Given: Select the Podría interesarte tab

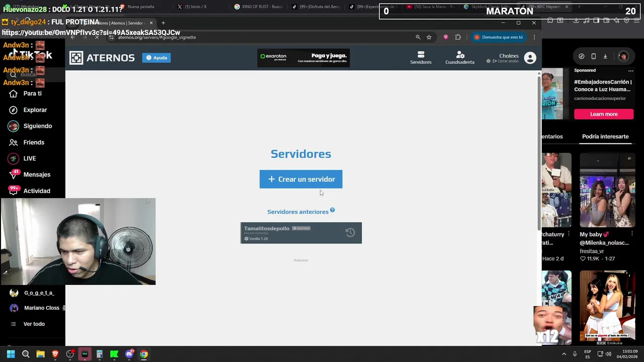Looking at the screenshot, I should tap(605, 136).
